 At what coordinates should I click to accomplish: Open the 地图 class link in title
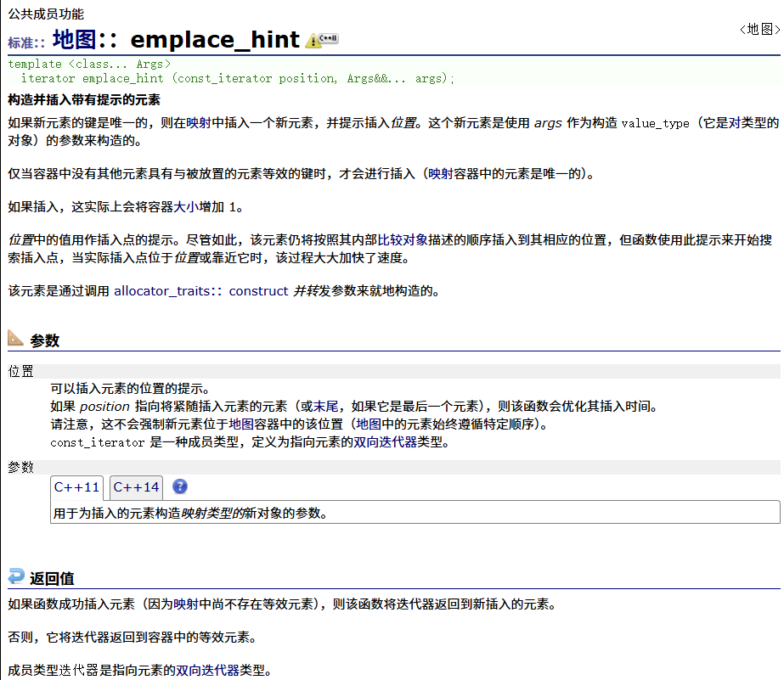click(74, 39)
